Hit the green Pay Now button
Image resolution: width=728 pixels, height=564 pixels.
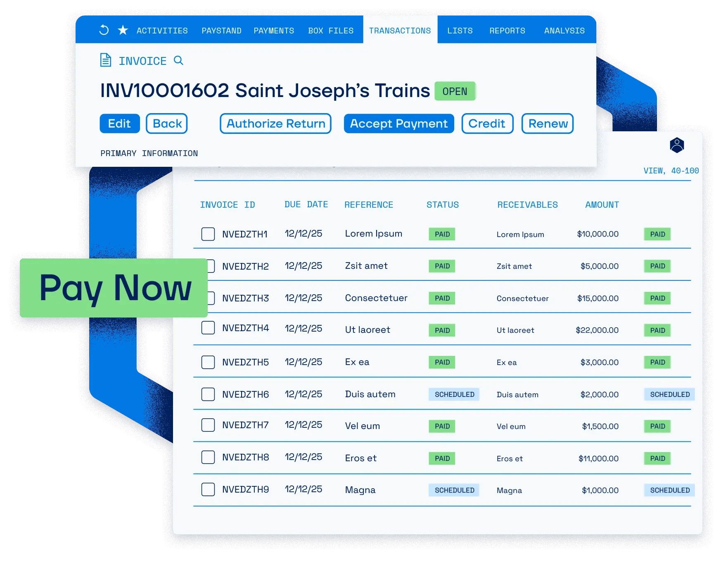pos(114,288)
